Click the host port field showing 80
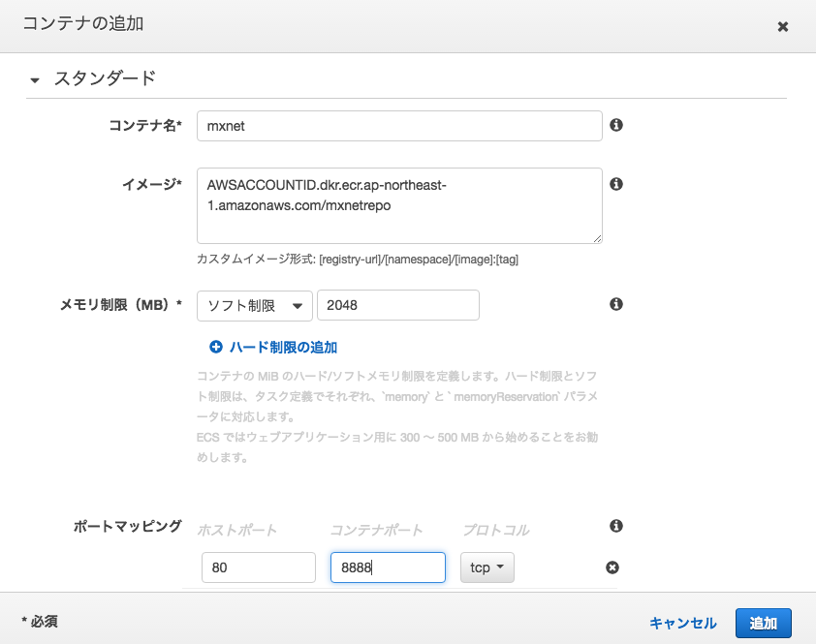Viewport: 816px width, 644px height. pos(258,567)
